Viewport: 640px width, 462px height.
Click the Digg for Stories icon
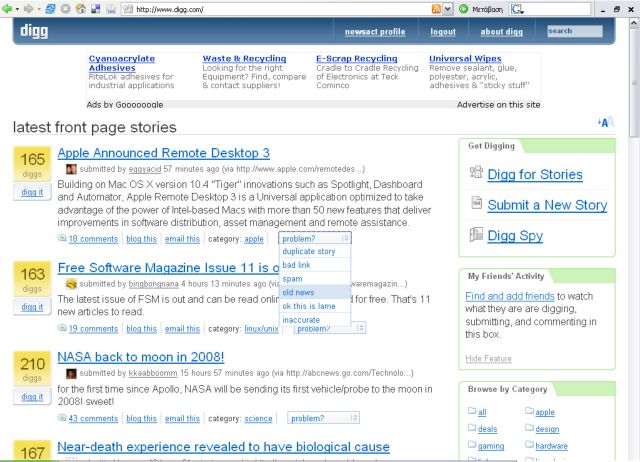click(475, 174)
